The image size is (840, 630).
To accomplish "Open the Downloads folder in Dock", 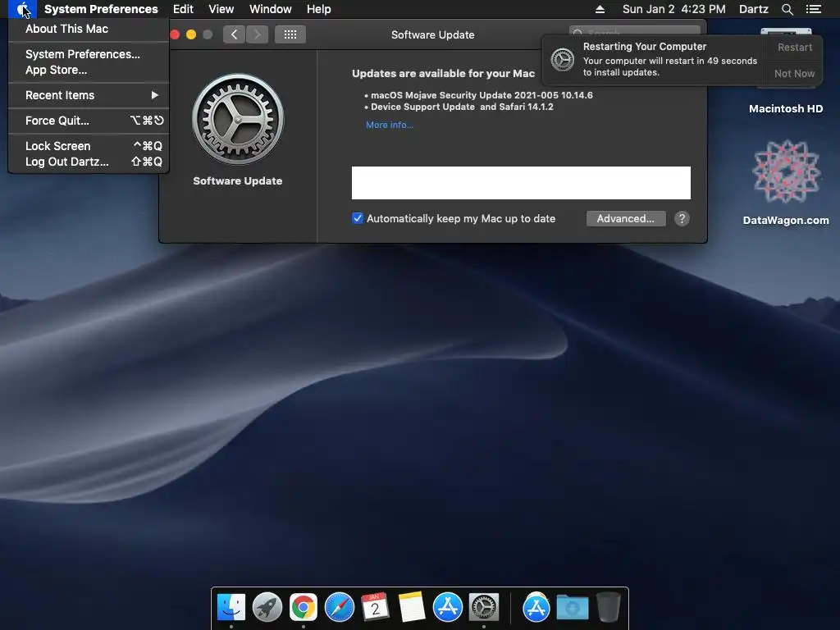I will tap(572, 608).
